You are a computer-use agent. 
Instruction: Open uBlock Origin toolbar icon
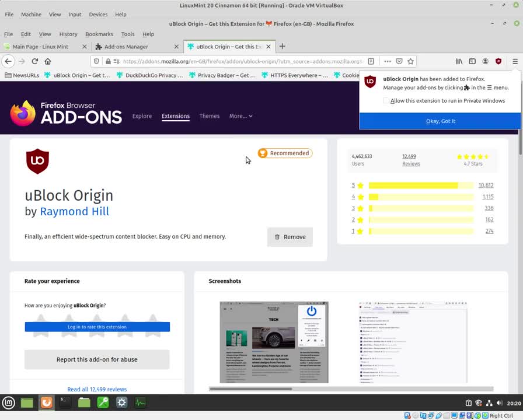[x=498, y=61]
